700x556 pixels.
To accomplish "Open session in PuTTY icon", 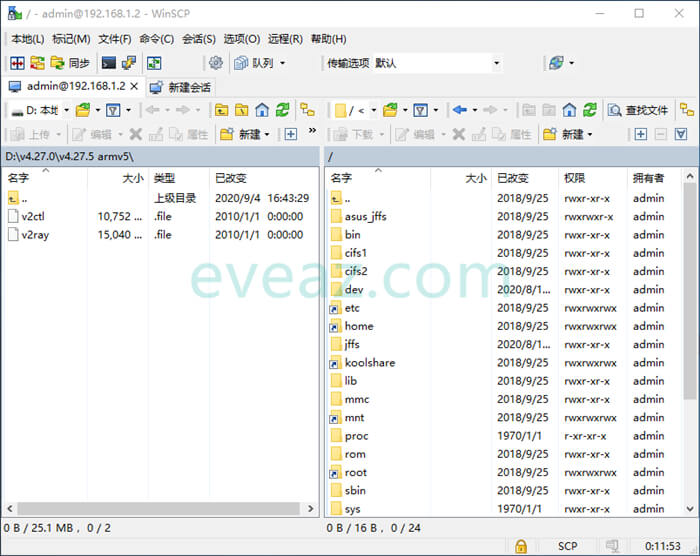I will point(129,63).
